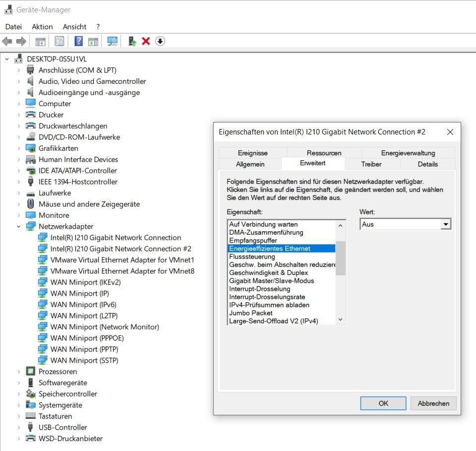Select WAN Miniport (Network Monitor) adapter
Image resolution: width=476 pixels, height=451 pixels.
click(105, 326)
